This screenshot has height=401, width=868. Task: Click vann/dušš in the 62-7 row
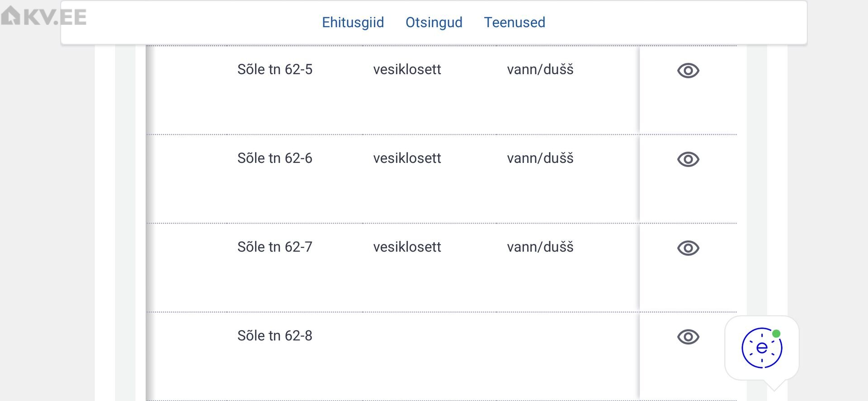540,247
